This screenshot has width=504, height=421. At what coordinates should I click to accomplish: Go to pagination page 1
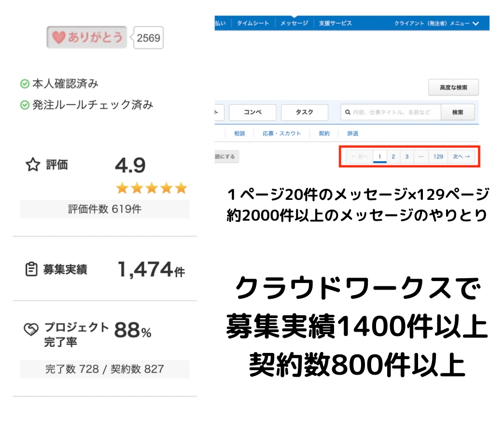(x=379, y=156)
